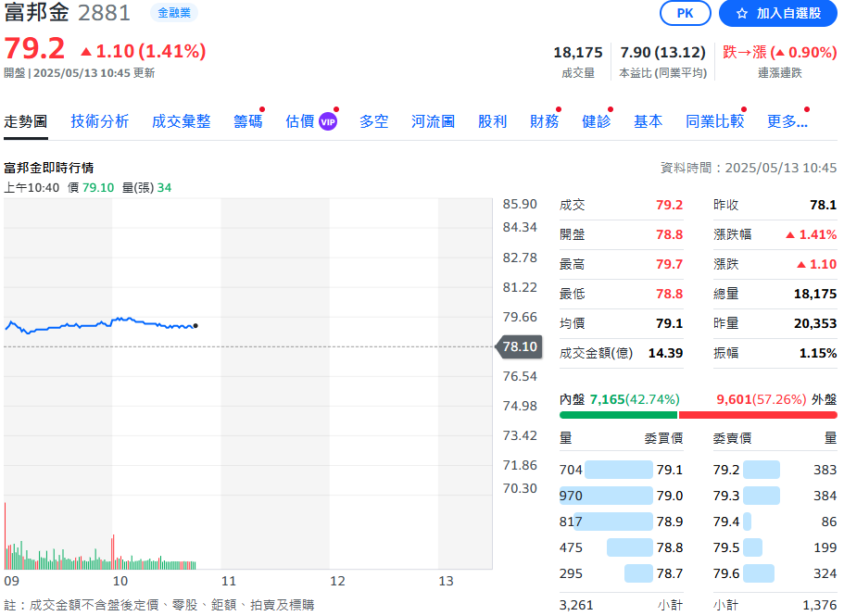Viewport: 844px width, 616px height.
Task: Open the 金融業 industry tag
Action: [174, 12]
